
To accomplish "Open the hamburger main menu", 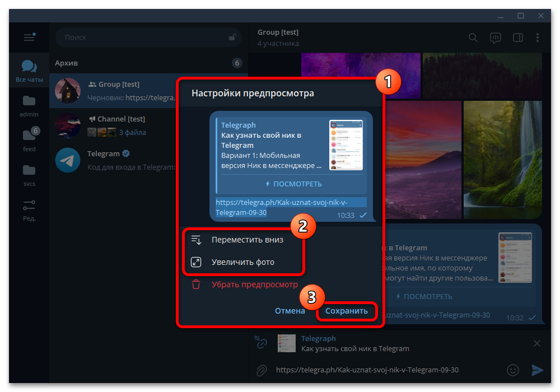I will 29,37.
